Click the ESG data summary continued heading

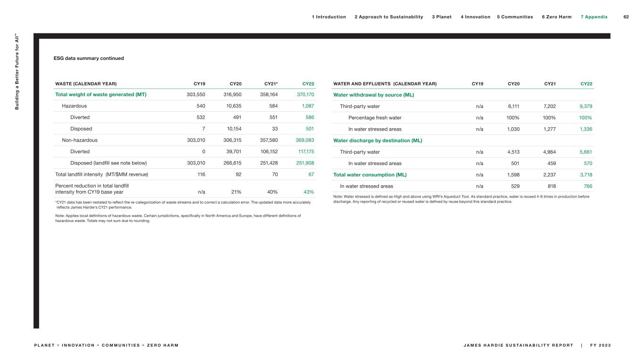click(x=89, y=58)
